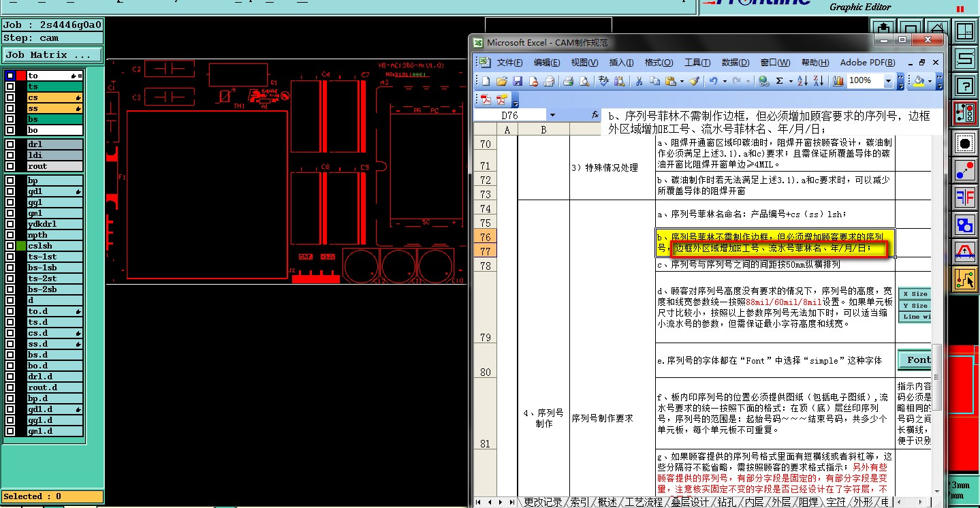Click black filled circle tool icon
The image size is (980, 508).
(x=964, y=143)
